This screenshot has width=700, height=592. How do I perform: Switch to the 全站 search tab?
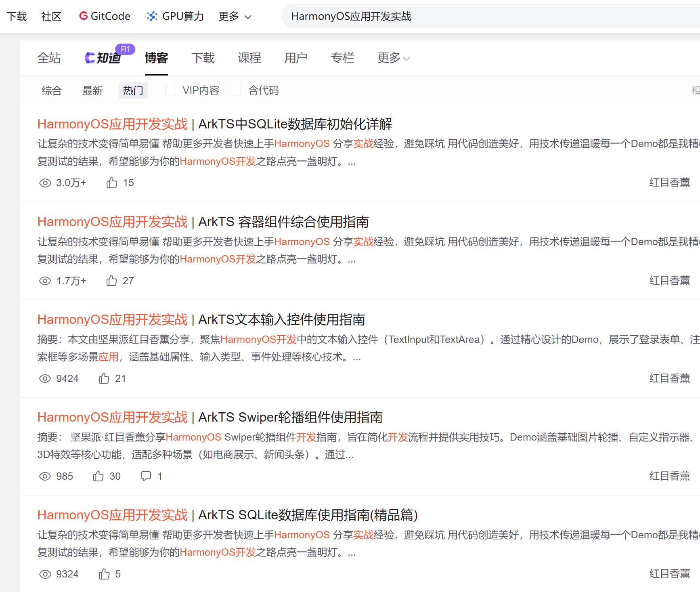tap(49, 58)
